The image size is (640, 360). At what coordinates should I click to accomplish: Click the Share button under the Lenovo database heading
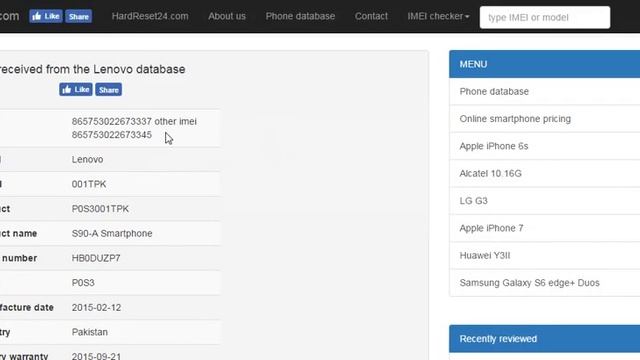click(x=109, y=89)
